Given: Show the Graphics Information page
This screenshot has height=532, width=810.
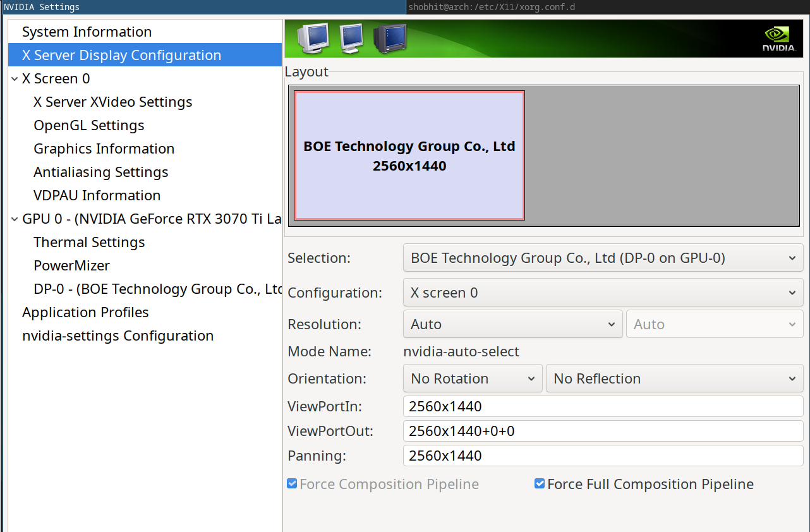Looking at the screenshot, I should point(104,148).
